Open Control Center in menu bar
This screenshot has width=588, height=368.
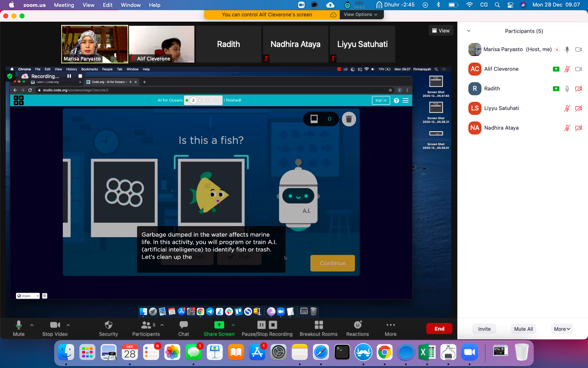[510, 5]
